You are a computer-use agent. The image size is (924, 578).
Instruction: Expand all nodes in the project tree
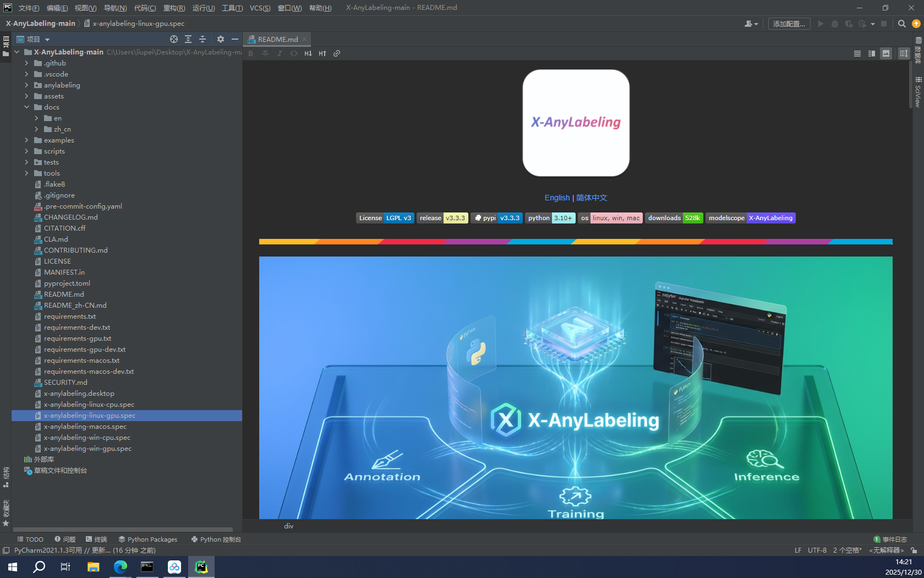188,39
